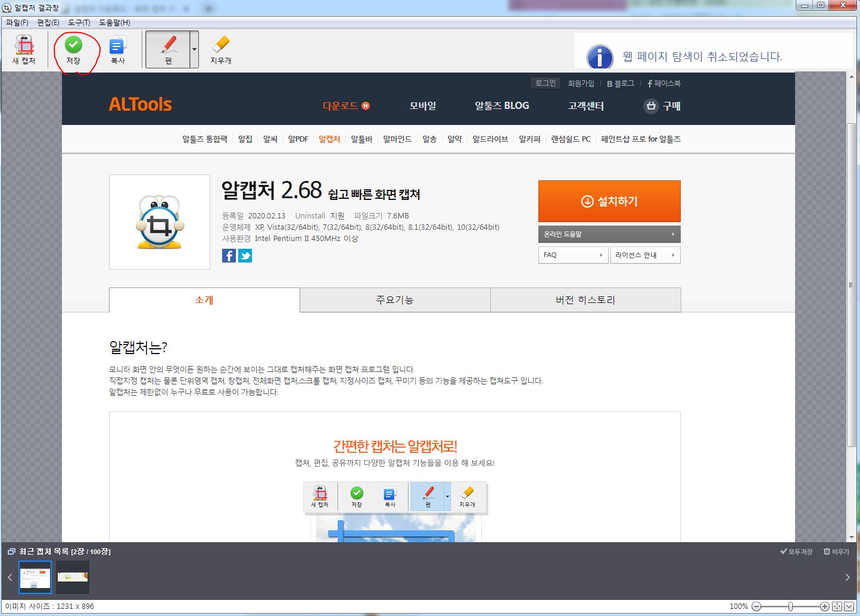Select the first capture thumbnail (ALTools page)
This screenshot has width=860, height=616.
click(35, 577)
